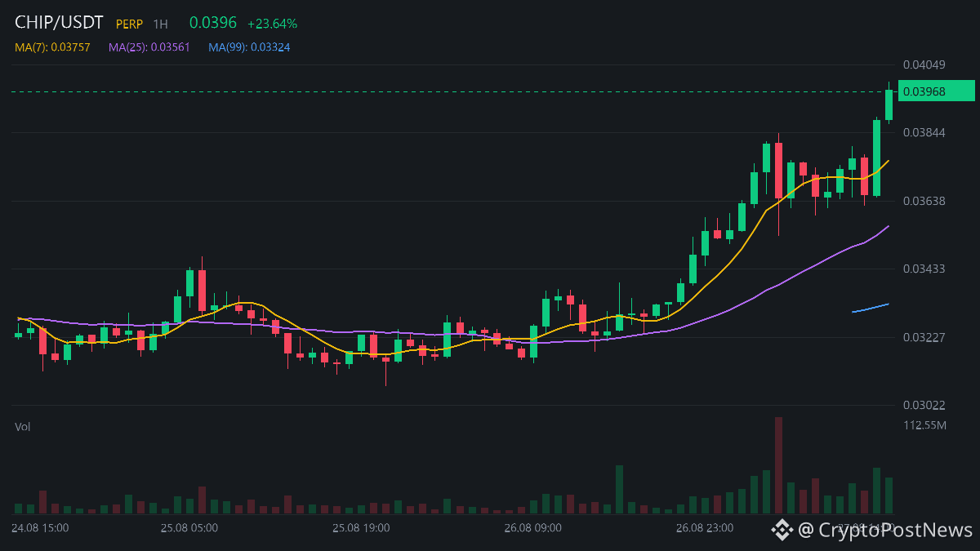
Task: Choose the 1H timeframe label
Action: (160, 24)
